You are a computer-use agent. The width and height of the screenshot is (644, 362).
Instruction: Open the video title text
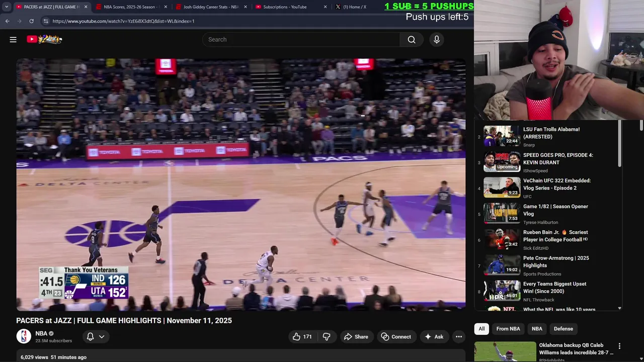pyautogui.click(x=124, y=321)
